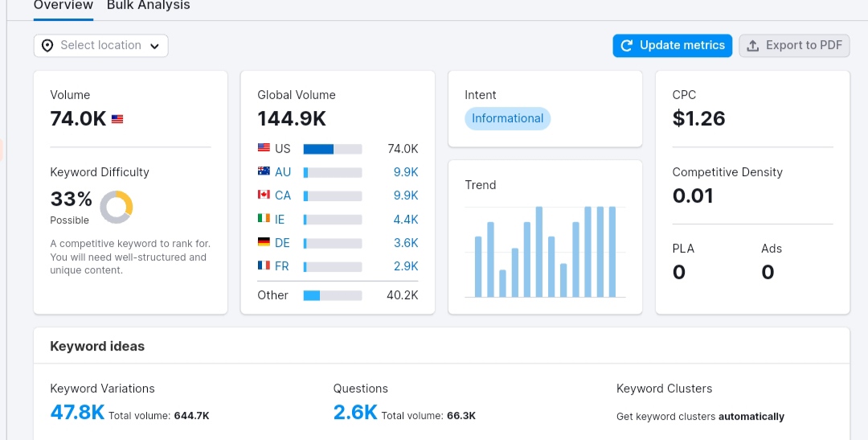Screen dimensions: 868x440
Task: Click the Export to PDF button
Action: point(794,45)
